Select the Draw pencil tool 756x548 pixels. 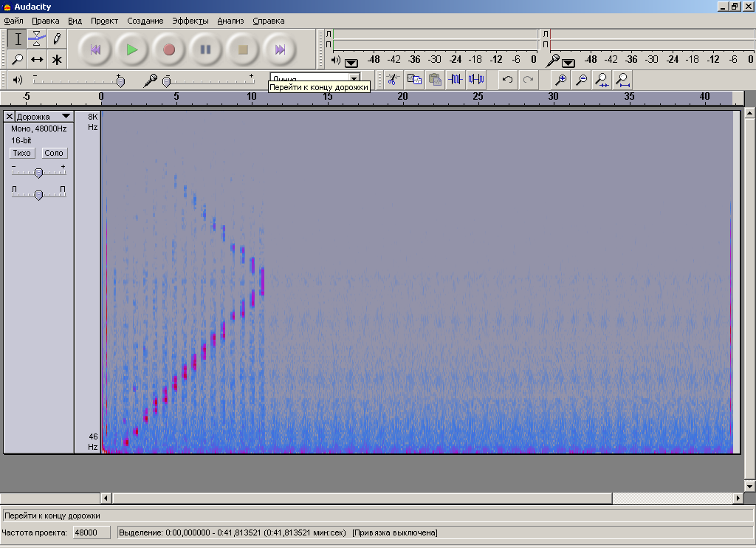click(57, 39)
